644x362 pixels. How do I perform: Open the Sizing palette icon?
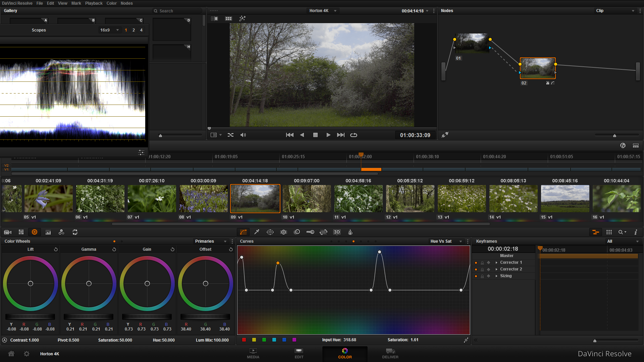coord(323,232)
